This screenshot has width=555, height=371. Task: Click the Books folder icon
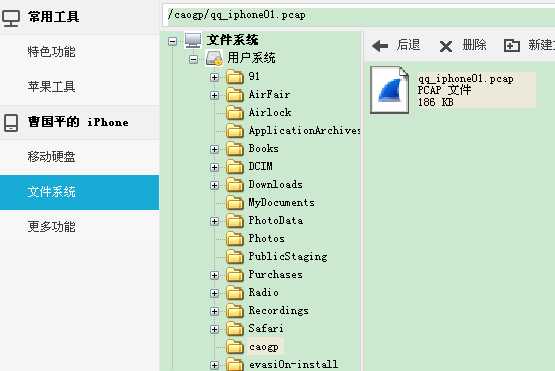(235, 149)
